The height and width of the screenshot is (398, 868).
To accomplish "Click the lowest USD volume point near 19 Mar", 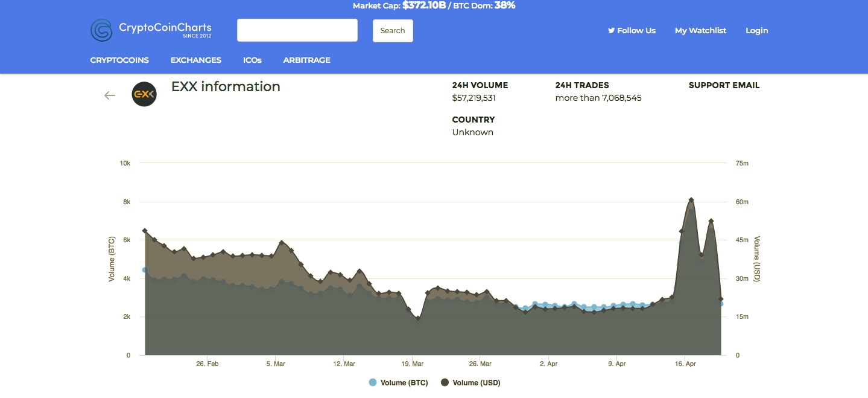I will click(417, 318).
